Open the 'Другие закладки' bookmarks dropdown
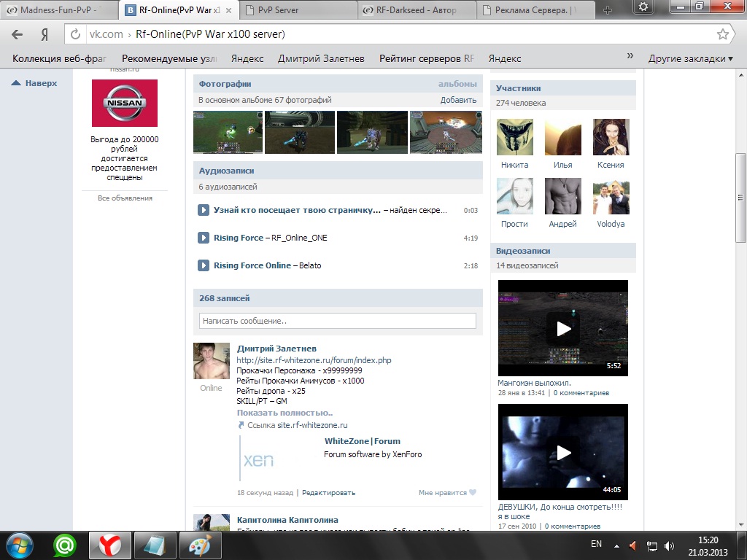The width and height of the screenshot is (747, 560). point(690,58)
